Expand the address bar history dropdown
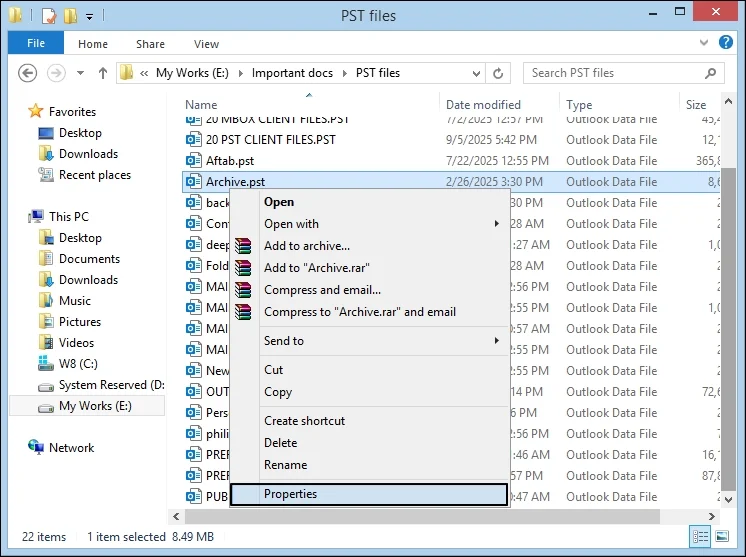The height and width of the screenshot is (557, 746). [x=476, y=73]
